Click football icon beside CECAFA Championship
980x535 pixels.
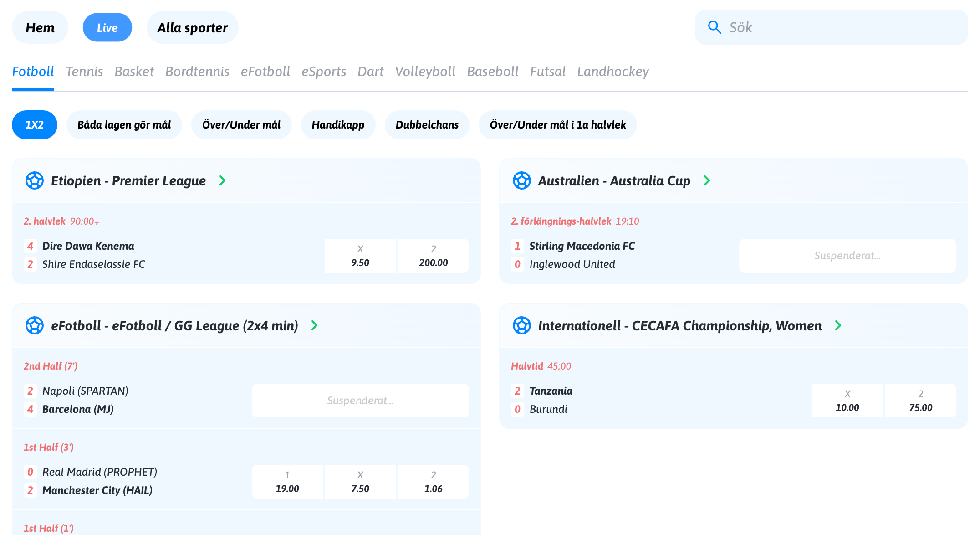pos(522,325)
